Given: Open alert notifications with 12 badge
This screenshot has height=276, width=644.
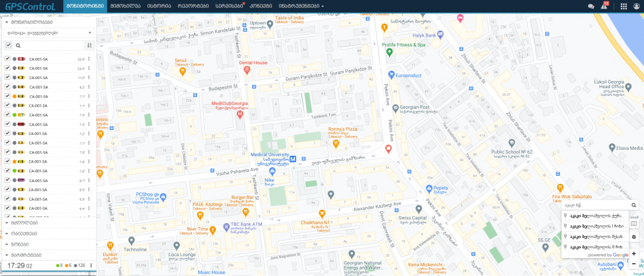Looking at the screenshot, I should point(604,6).
